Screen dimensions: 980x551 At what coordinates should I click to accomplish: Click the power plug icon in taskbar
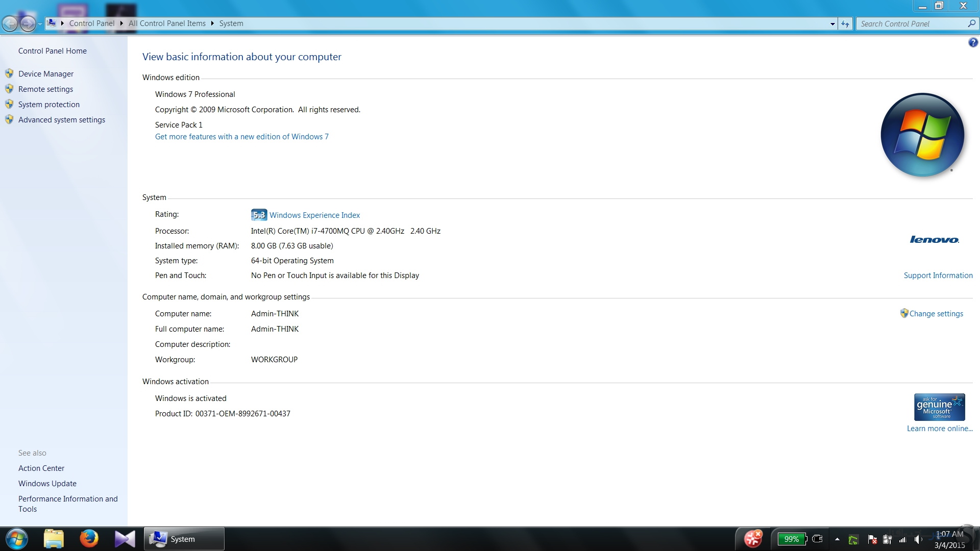pos(817,539)
